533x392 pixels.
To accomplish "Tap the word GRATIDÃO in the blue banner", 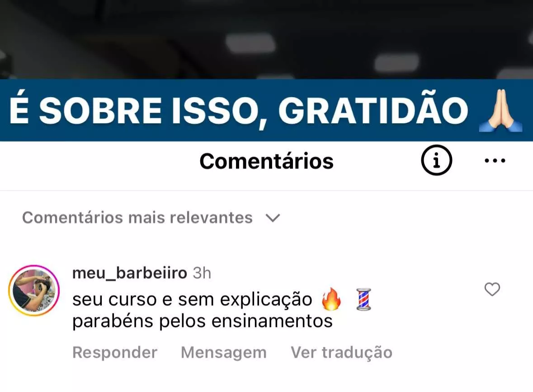I will click(x=373, y=111).
